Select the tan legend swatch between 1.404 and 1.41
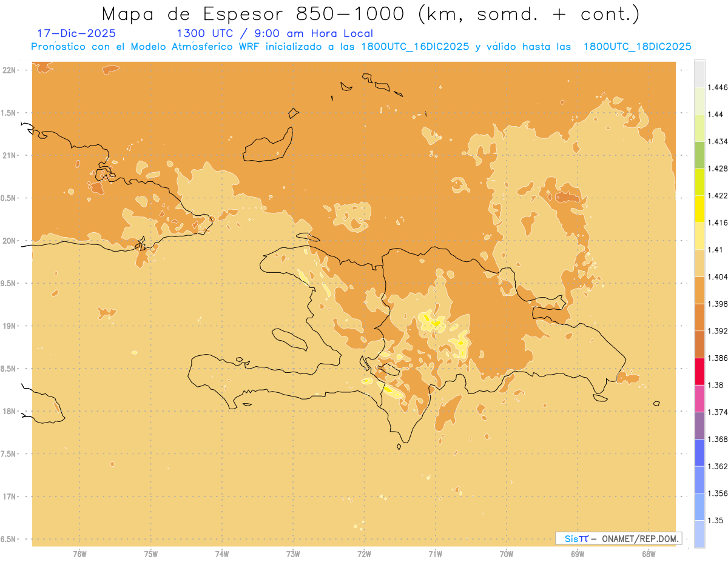 [699, 263]
